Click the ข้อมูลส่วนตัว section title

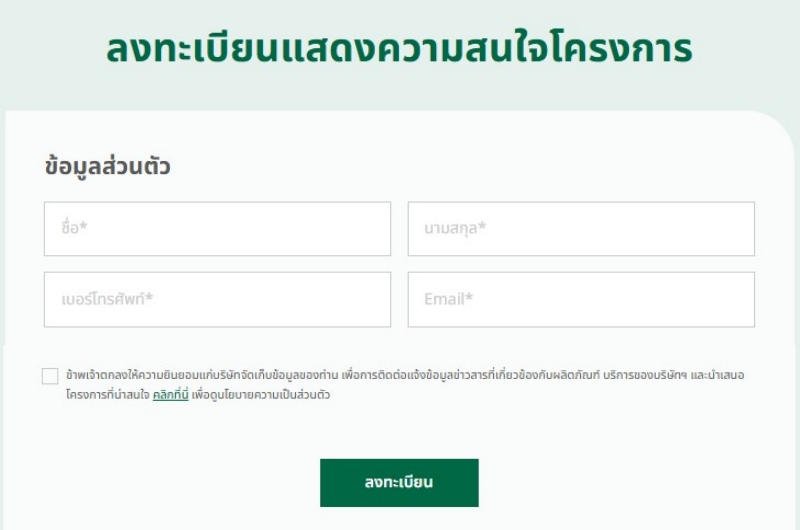(107, 167)
